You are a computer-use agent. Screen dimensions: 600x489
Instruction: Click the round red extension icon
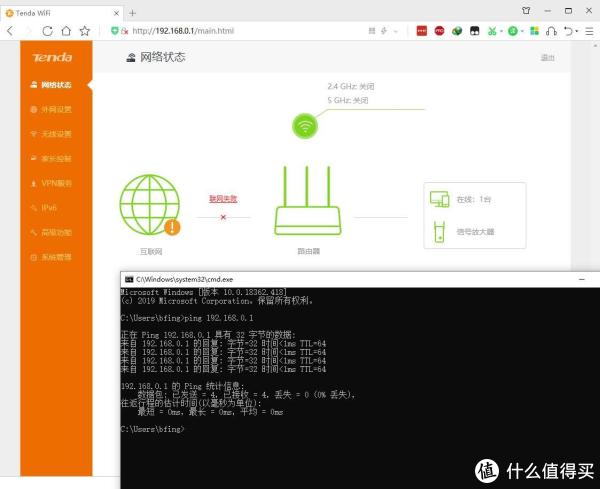tap(439, 31)
